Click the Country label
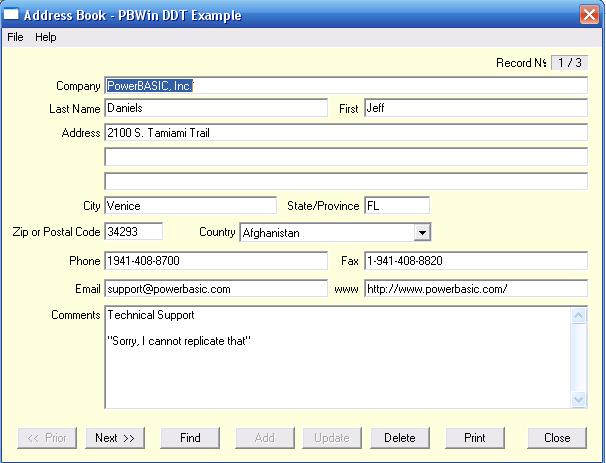The image size is (606, 463). click(217, 232)
